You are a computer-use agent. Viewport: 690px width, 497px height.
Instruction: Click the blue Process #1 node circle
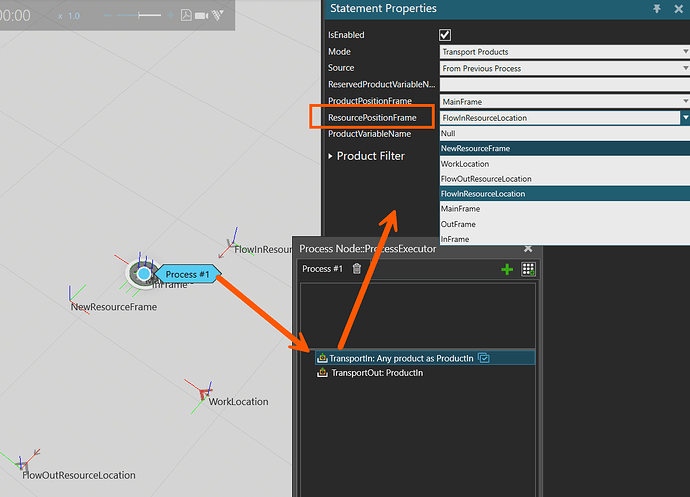click(x=144, y=274)
